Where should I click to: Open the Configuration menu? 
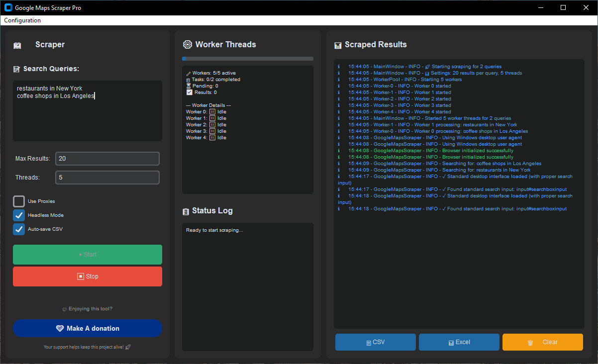[x=22, y=20]
